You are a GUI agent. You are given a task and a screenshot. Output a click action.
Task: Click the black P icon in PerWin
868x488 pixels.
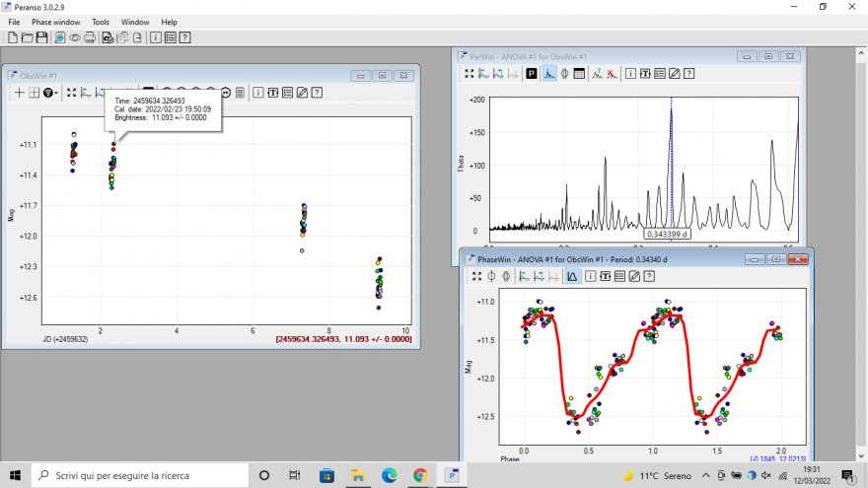[x=531, y=73]
